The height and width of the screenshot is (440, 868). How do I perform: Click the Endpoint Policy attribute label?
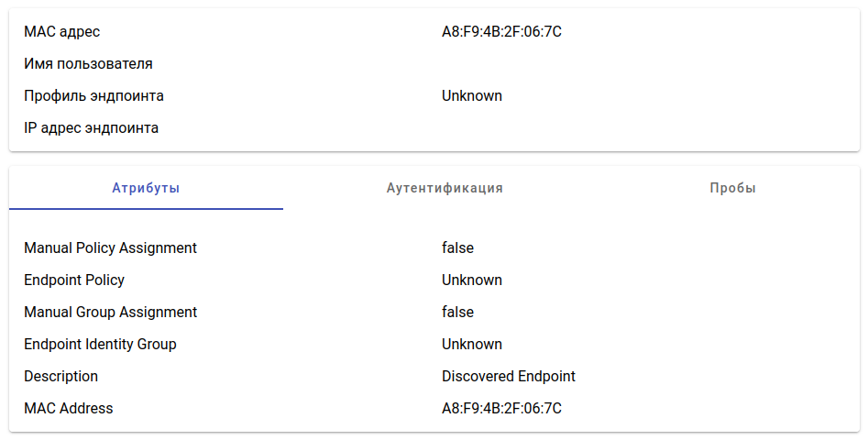[74, 280]
